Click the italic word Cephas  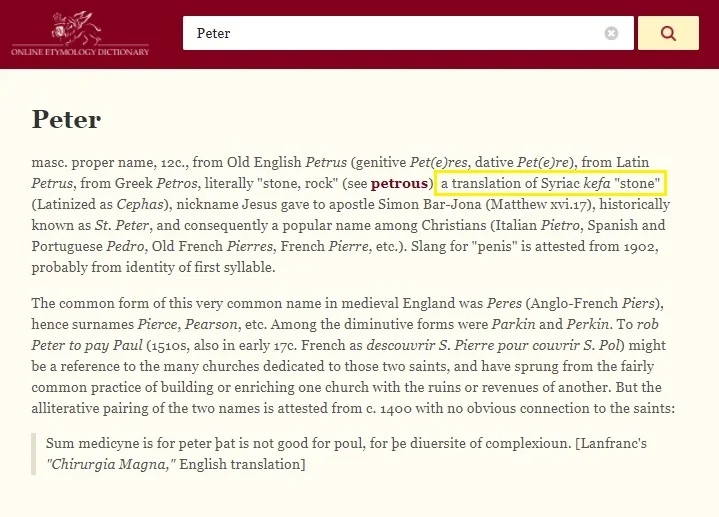pyautogui.click(x=140, y=204)
